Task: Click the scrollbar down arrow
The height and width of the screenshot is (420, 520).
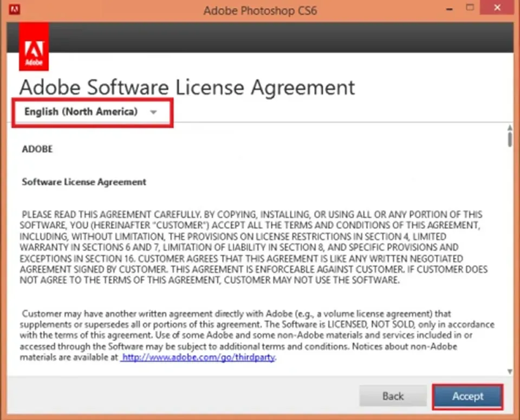Action: point(510,372)
